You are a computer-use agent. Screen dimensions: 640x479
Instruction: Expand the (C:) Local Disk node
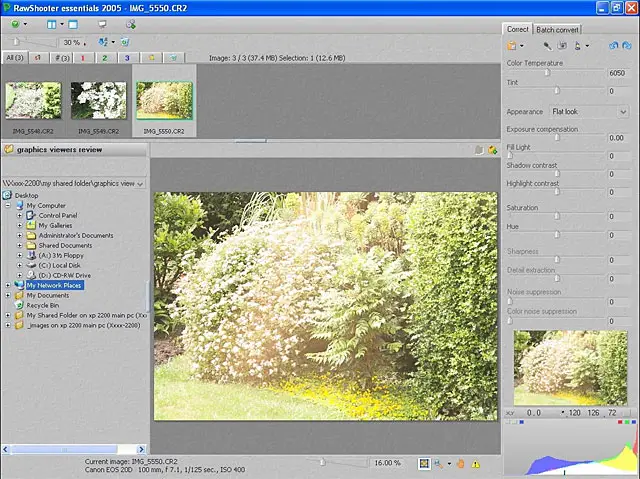click(x=20, y=265)
